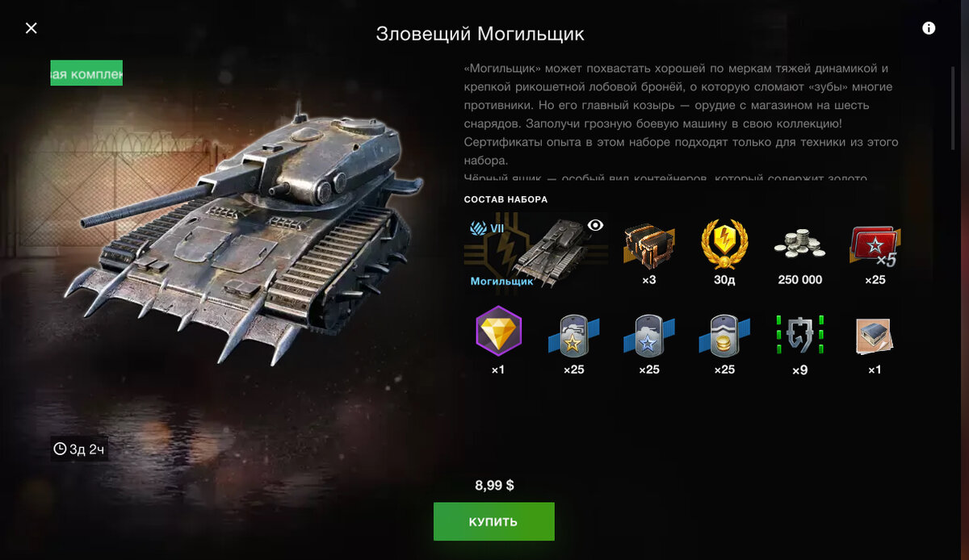The width and height of the screenshot is (969, 560).
Task: Select the gold star booster tag ×25
Action: pyautogui.click(x=573, y=335)
